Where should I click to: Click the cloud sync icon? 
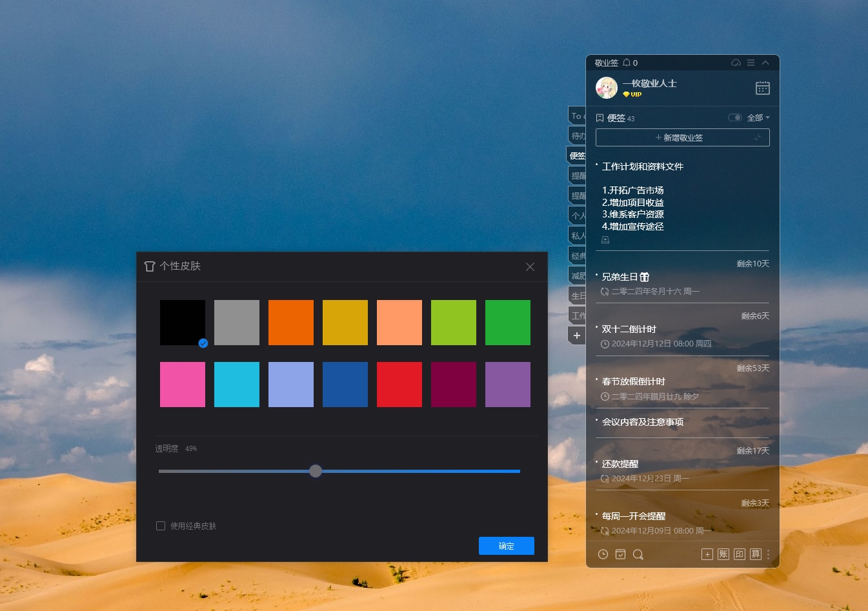(x=736, y=63)
